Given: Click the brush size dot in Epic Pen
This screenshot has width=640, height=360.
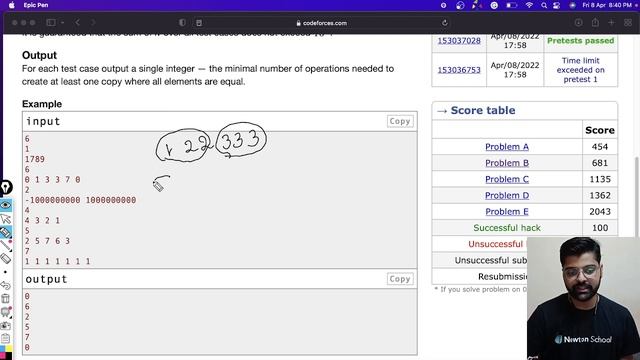Looking at the screenshot, I should point(5,272).
